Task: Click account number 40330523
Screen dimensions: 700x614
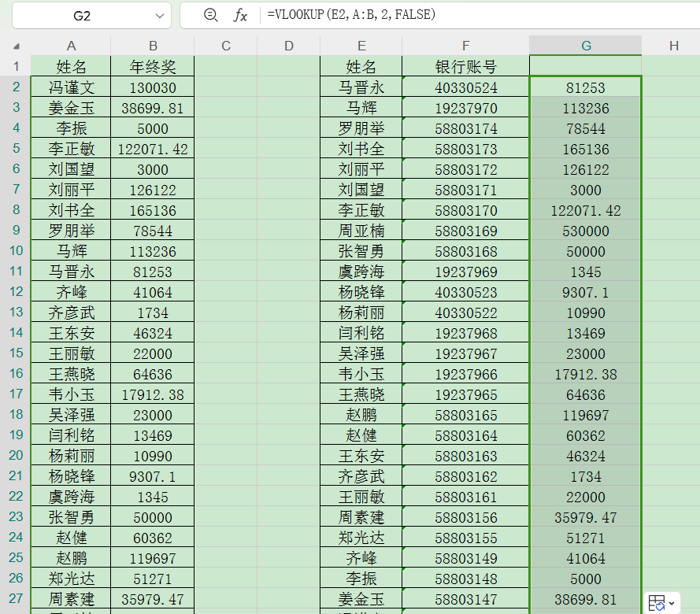Action: [465, 292]
